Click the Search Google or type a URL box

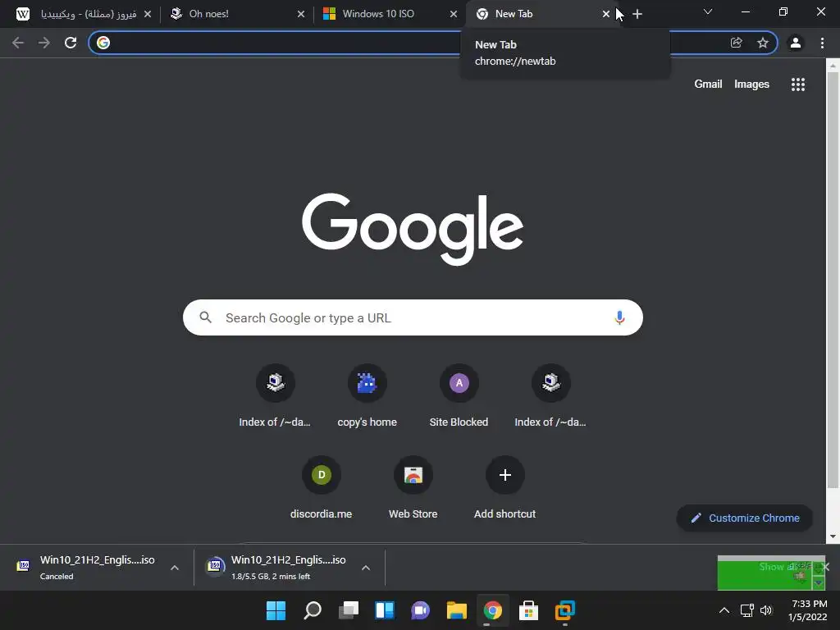click(x=413, y=317)
